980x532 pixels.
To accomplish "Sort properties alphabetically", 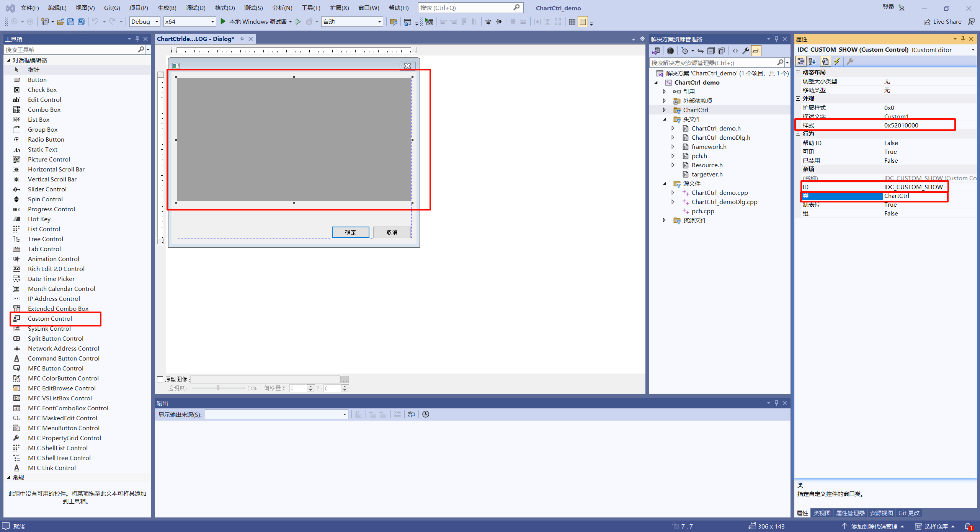I will point(812,61).
